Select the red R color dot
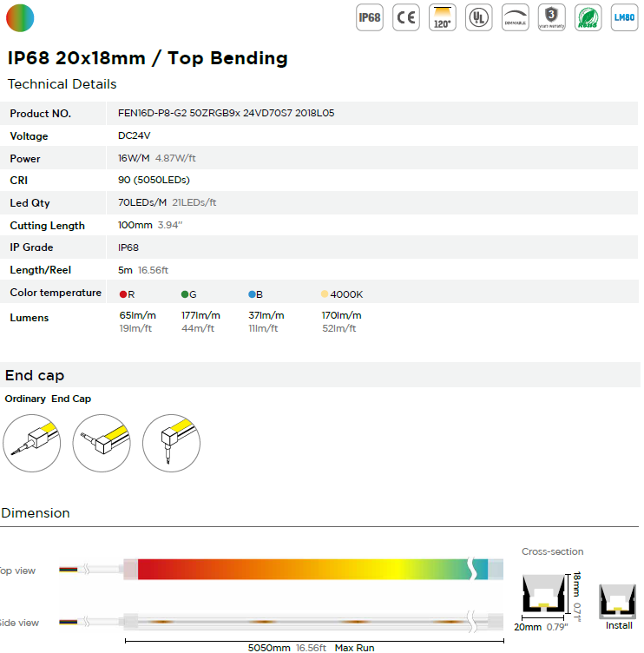Screen dimensions: 644x653 122,294
